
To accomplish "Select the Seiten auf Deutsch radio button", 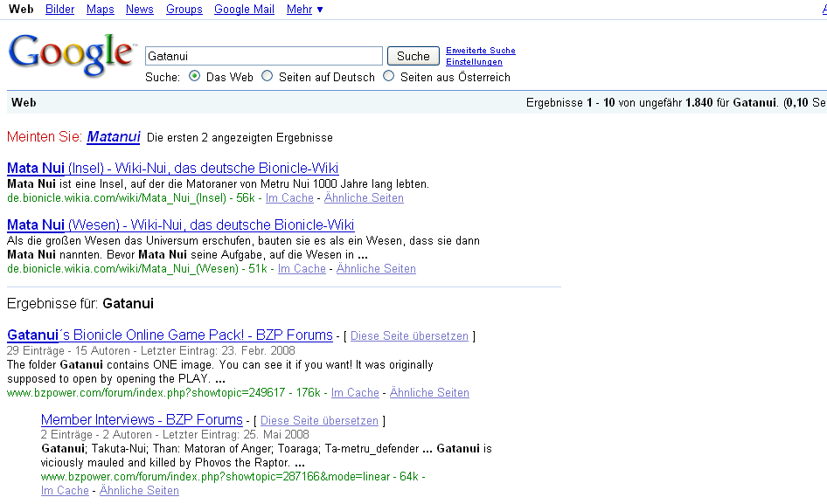I will (268, 76).
